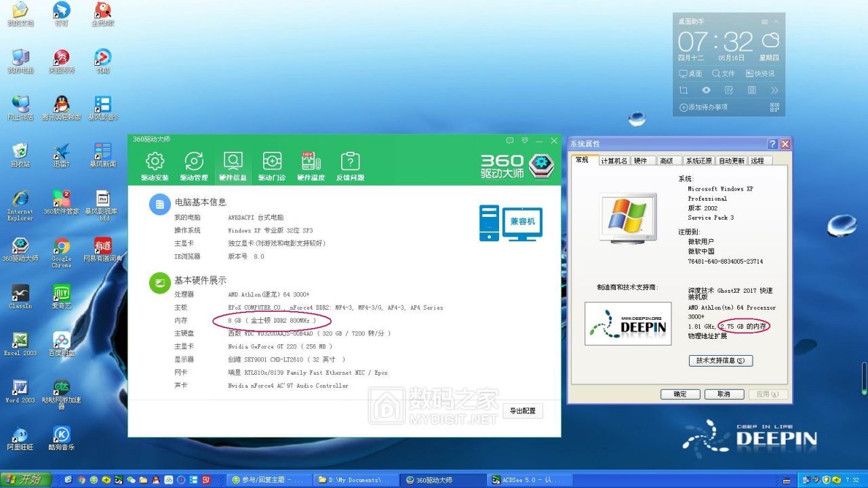Click screenshot crop icon in 桌面助手
The image size is (868, 488).
click(x=684, y=90)
